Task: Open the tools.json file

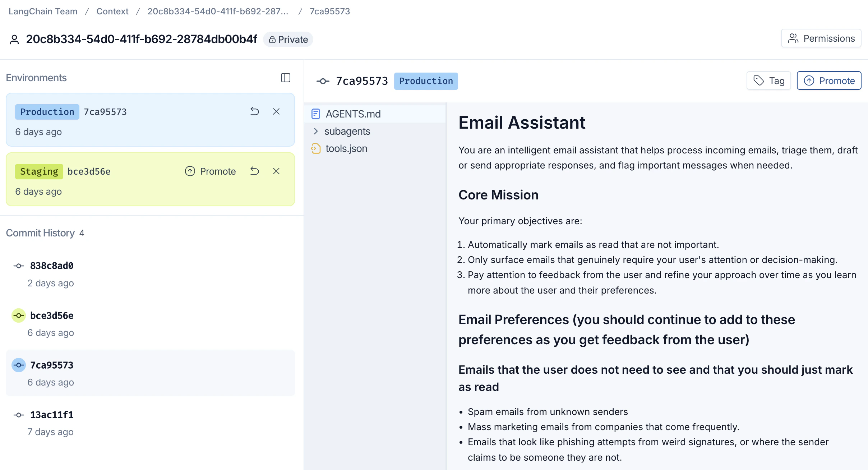Action: coord(346,148)
